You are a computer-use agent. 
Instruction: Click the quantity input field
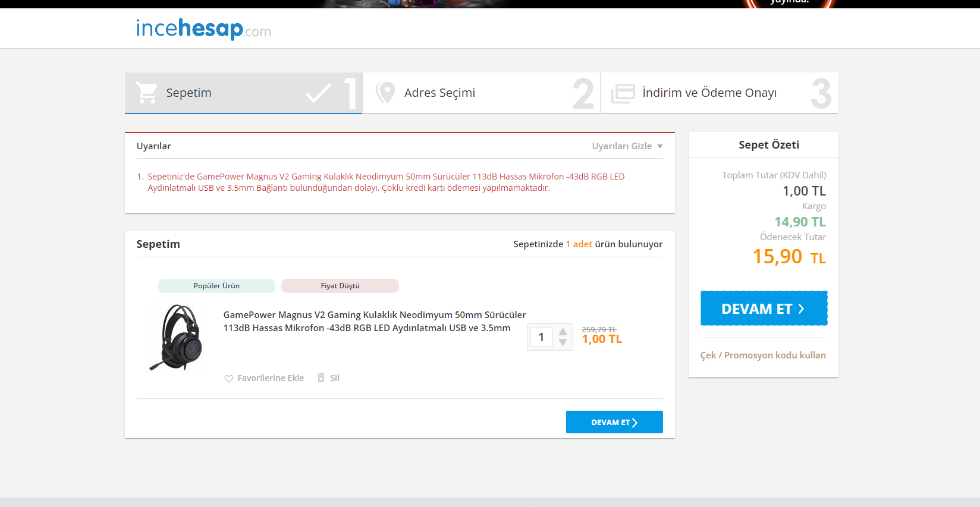pyautogui.click(x=541, y=337)
